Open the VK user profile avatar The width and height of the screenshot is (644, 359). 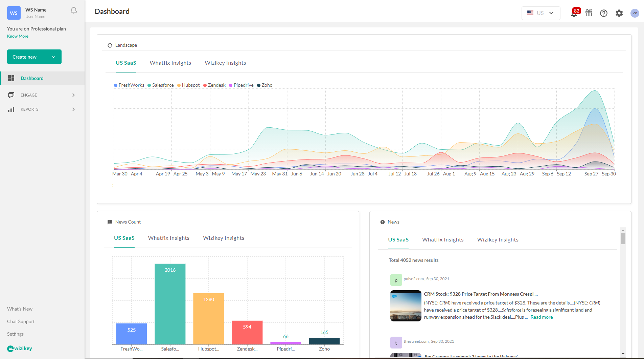tap(635, 13)
